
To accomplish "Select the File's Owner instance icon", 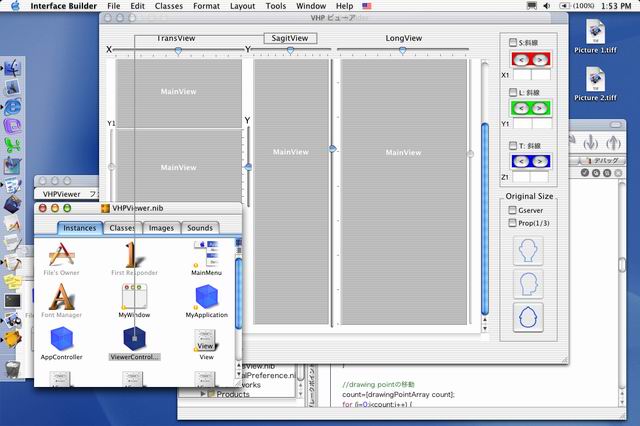I will (x=61, y=254).
